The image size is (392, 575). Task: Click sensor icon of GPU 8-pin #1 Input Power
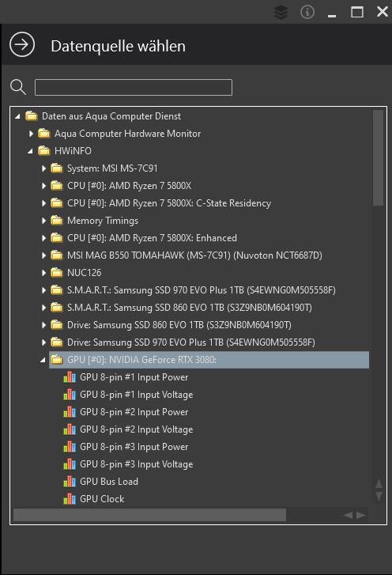coord(70,377)
